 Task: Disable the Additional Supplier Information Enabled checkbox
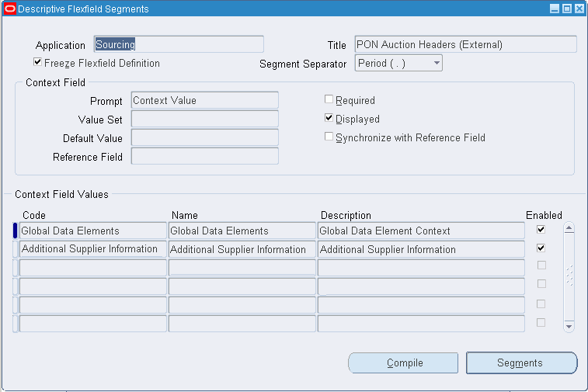(x=541, y=248)
